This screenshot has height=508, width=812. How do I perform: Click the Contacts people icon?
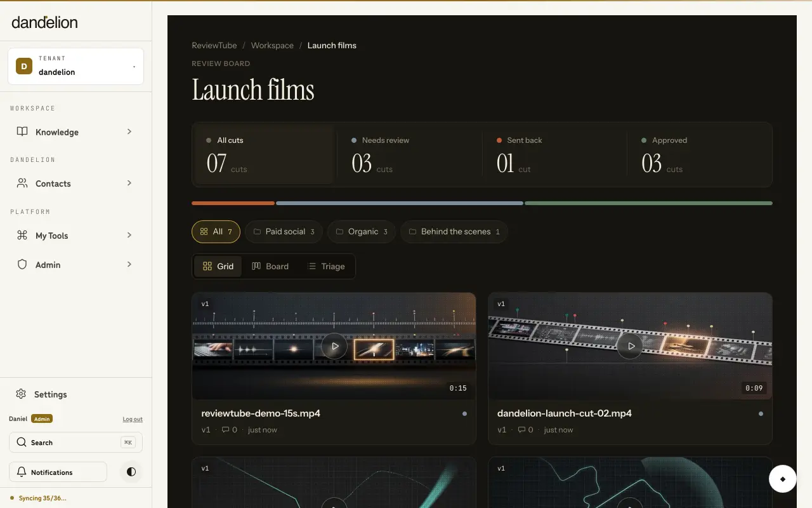pyautogui.click(x=22, y=183)
